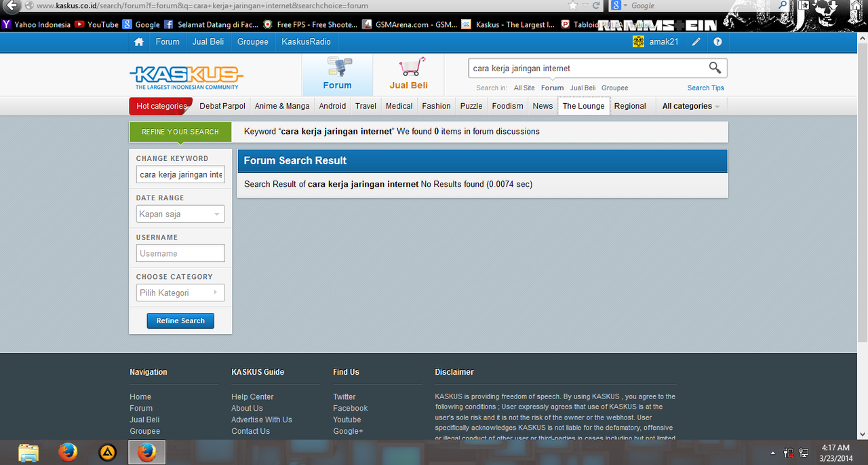
Task: Open the Facebook 'Selamat Datang' bookmark
Action: pyautogui.click(x=211, y=24)
